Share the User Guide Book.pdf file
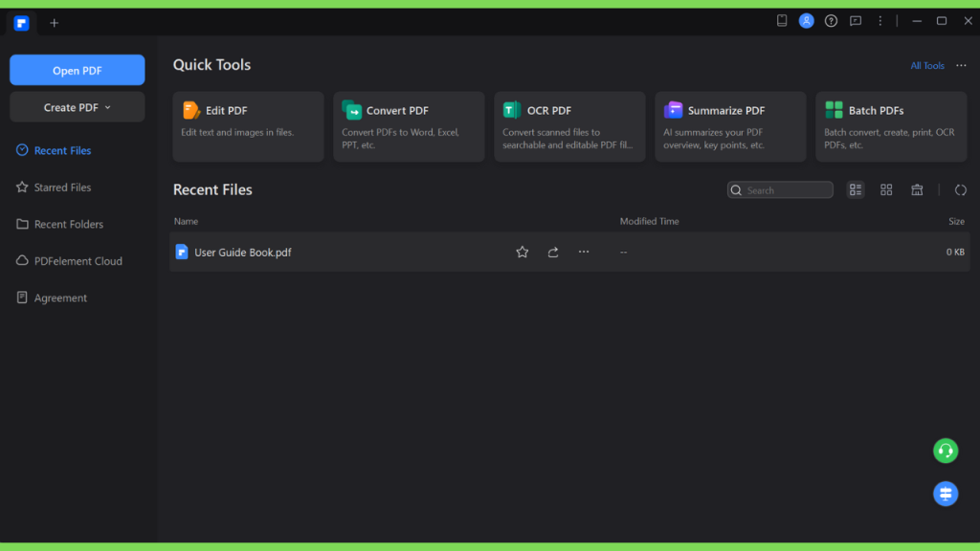Screen dimensions: 980x551 point(553,252)
